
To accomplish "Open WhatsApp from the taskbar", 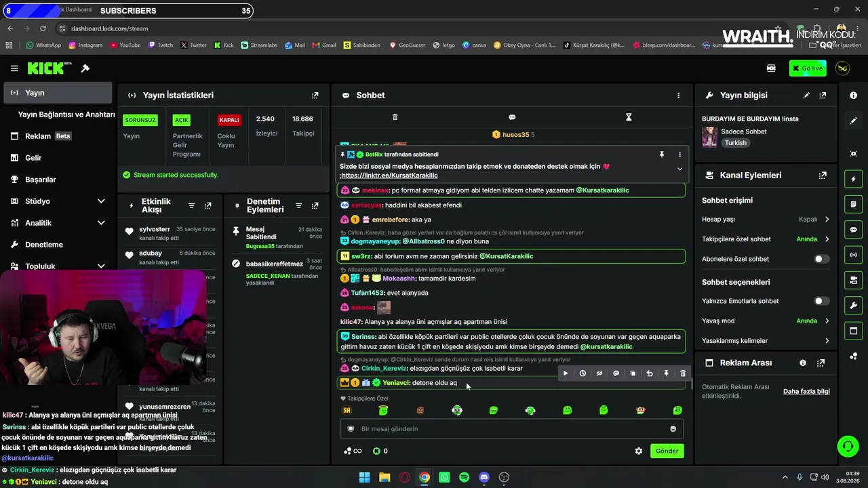I will tap(444, 477).
